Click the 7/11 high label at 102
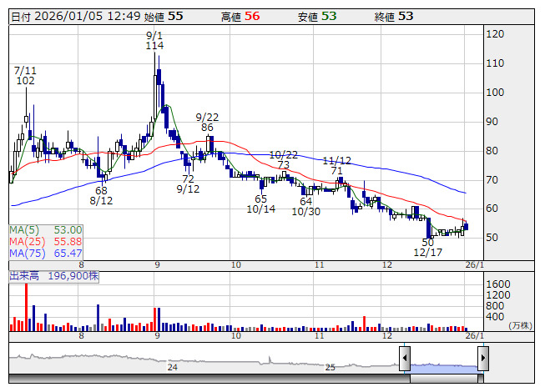Screen dimensions: 545x392 pos(25,76)
